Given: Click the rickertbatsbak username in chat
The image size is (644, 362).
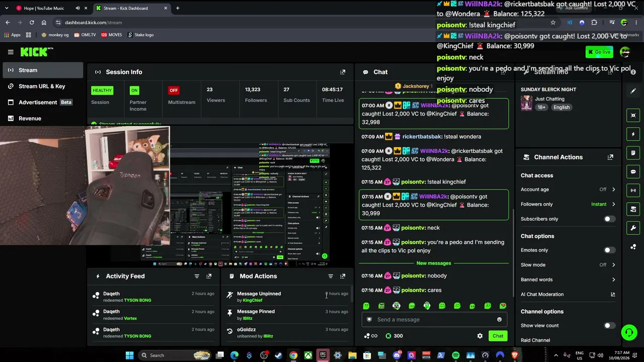Looking at the screenshot, I should [x=422, y=137].
